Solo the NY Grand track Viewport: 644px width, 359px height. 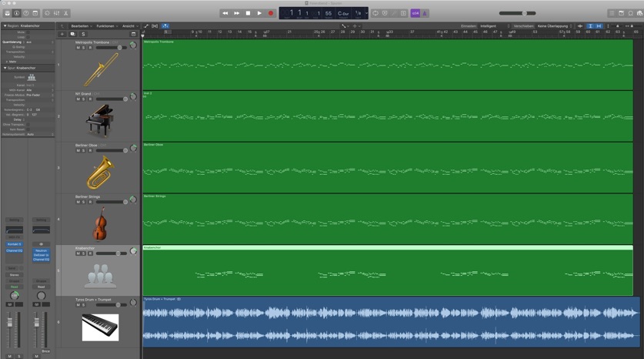83,99
